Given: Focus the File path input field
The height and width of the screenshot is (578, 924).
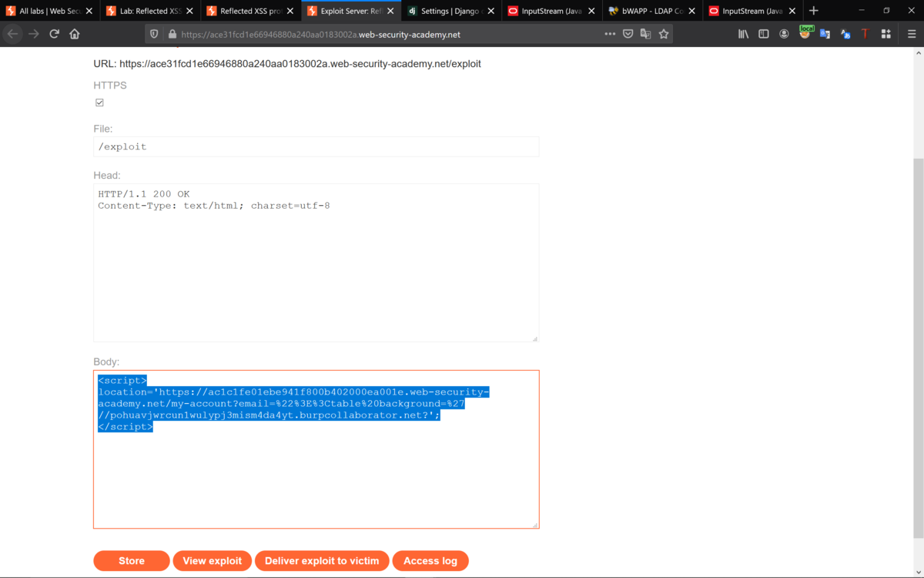Looking at the screenshot, I should pyautogui.click(x=316, y=146).
